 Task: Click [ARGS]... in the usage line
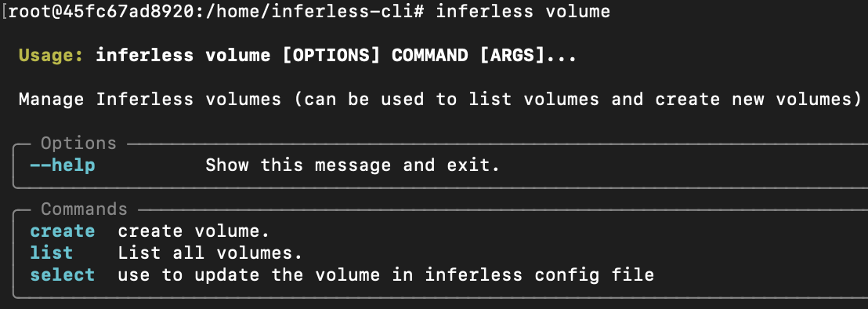coord(529,56)
